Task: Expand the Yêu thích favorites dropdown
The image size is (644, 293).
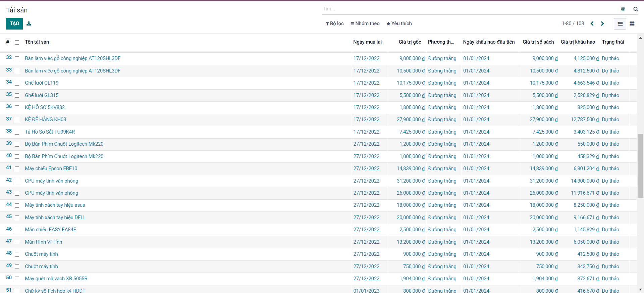Action: 399,23
